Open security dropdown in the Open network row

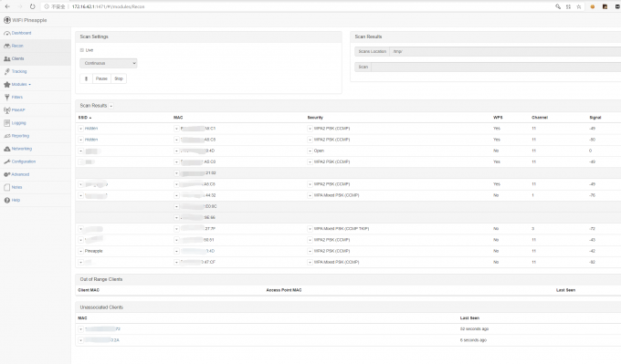pyautogui.click(x=310, y=151)
